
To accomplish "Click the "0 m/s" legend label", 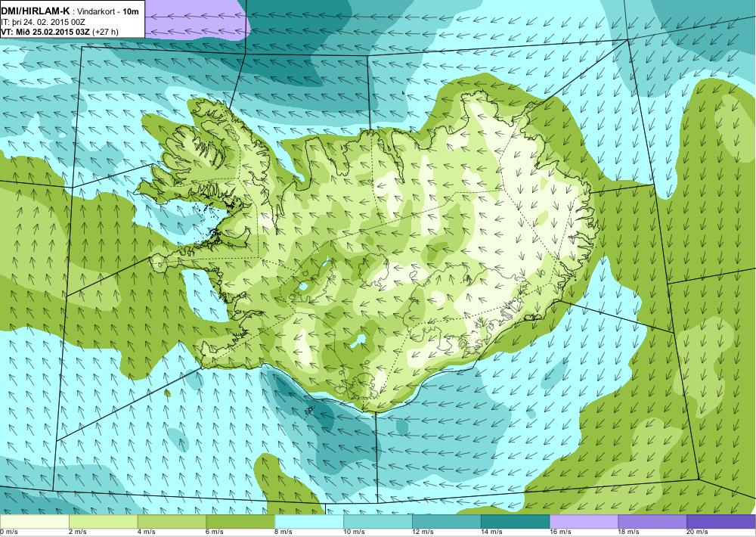I will [9, 532].
